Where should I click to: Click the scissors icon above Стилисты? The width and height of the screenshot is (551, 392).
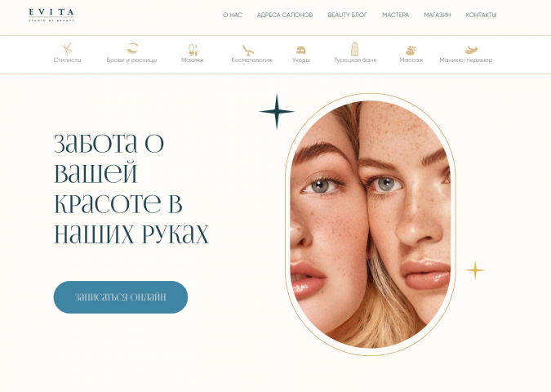click(x=67, y=48)
